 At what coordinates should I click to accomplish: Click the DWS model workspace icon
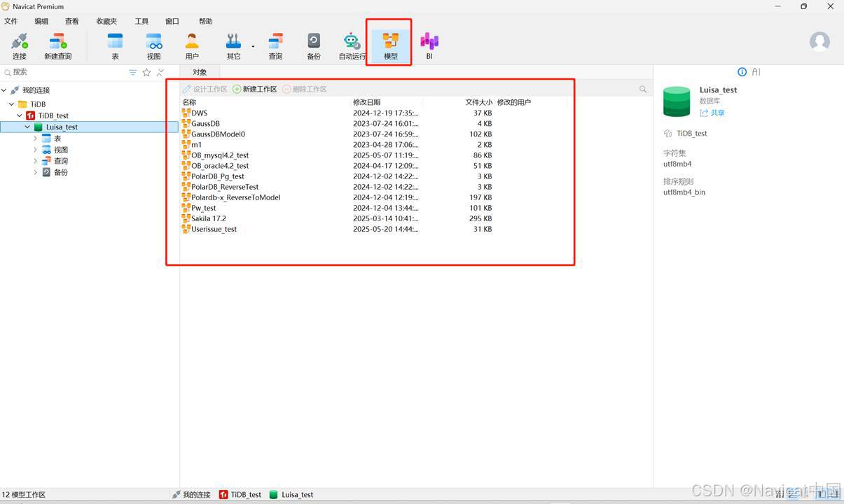186,113
